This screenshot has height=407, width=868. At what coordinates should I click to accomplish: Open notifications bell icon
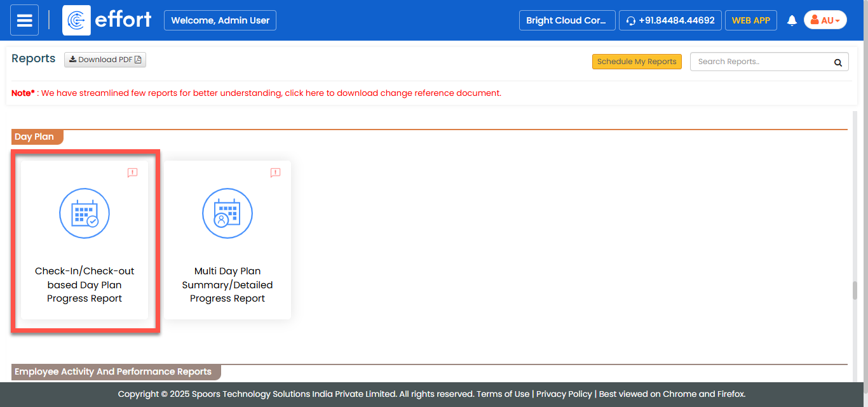coord(792,20)
